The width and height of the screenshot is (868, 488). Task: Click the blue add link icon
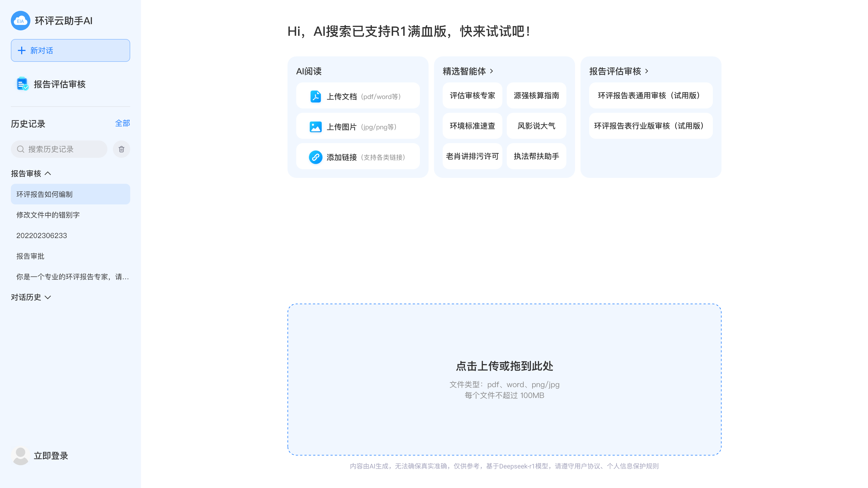[315, 157]
